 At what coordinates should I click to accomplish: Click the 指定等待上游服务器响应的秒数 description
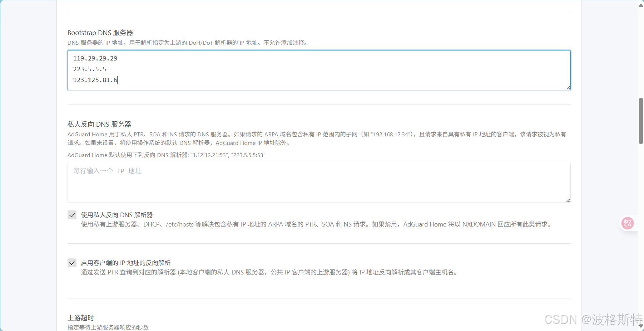tap(108, 327)
